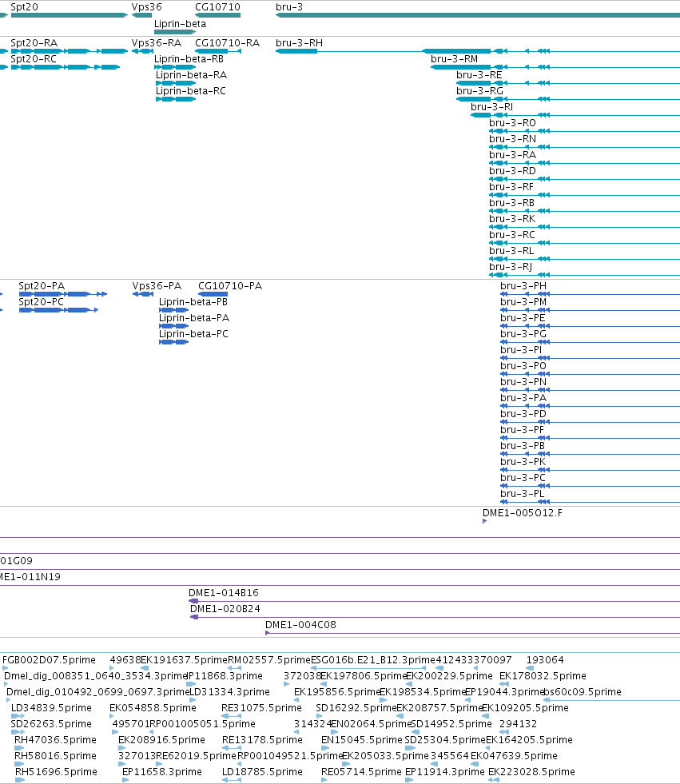Select the LD34839.5prime EST label
This screenshot has height=784, width=680.
tap(51, 708)
